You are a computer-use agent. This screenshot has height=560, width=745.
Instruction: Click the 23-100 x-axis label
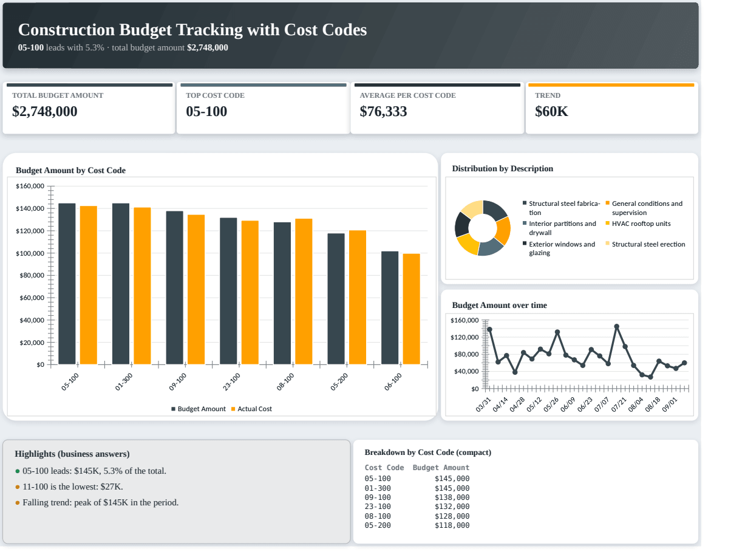pyautogui.click(x=231, y=381)
